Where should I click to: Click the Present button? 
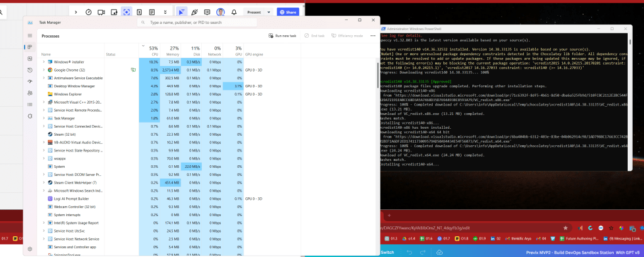click(x=254, y=13)
